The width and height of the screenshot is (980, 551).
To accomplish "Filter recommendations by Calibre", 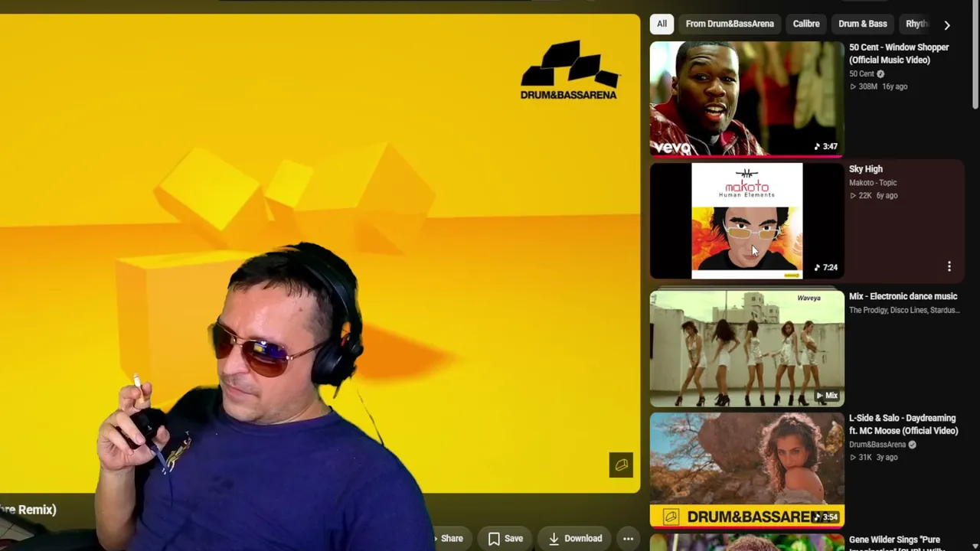I will 806,24.
